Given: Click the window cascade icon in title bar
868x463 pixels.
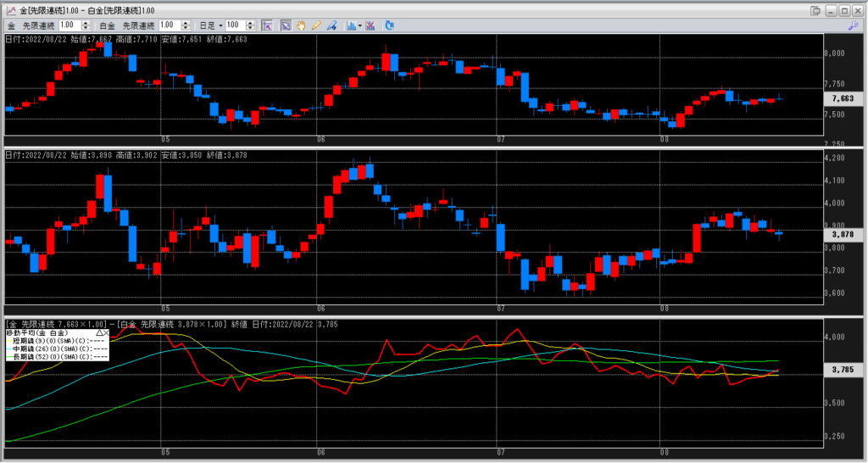Looking at the screenshot, I should pos(815,9).
